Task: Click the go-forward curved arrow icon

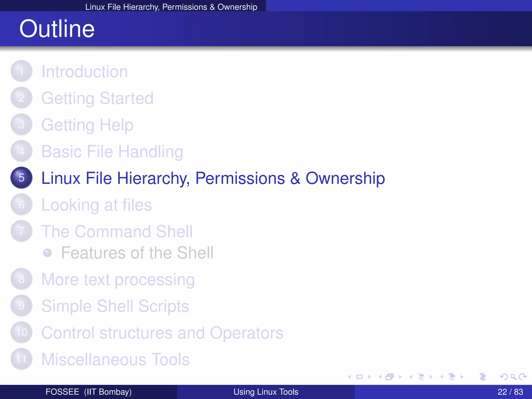Action: pos(523,377)
